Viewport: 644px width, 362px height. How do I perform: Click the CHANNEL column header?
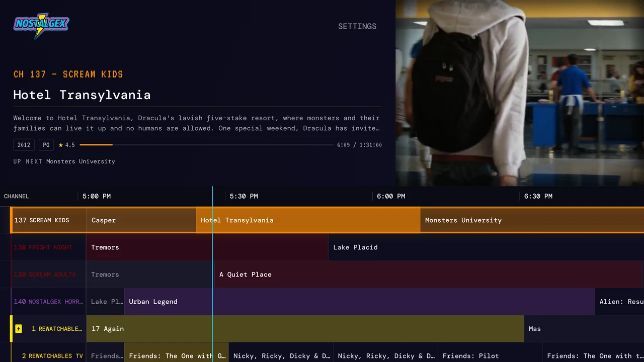[x=17, y=196]
